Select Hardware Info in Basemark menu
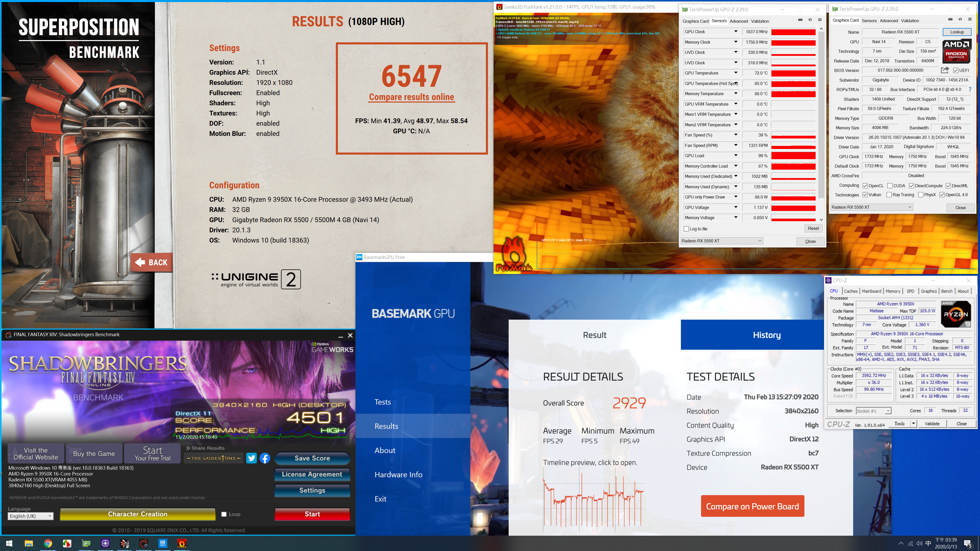The image size is (980, 551). click(398, 474)
